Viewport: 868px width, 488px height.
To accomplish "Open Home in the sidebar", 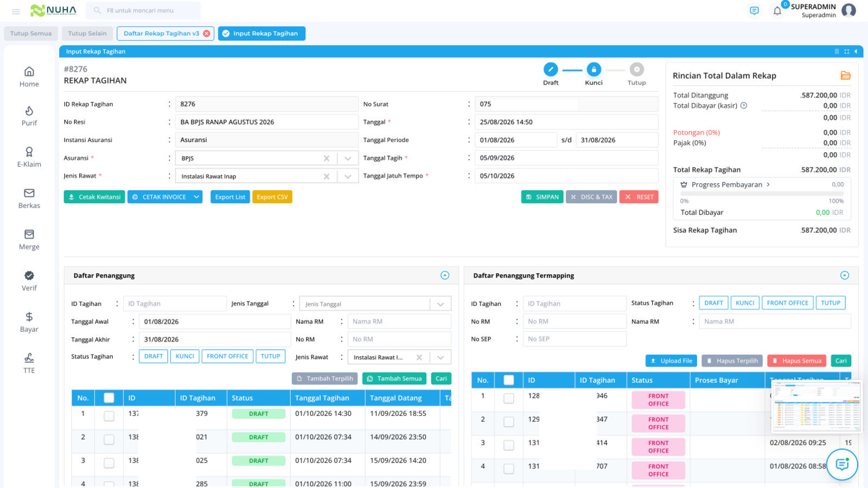I will pyautogui.click(x=29, y=77).
